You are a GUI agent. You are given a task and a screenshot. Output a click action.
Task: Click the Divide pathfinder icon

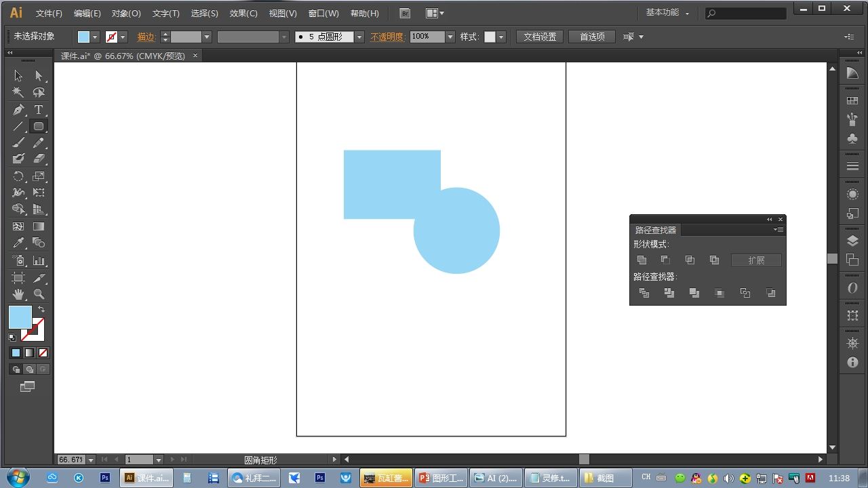(644, 293)
